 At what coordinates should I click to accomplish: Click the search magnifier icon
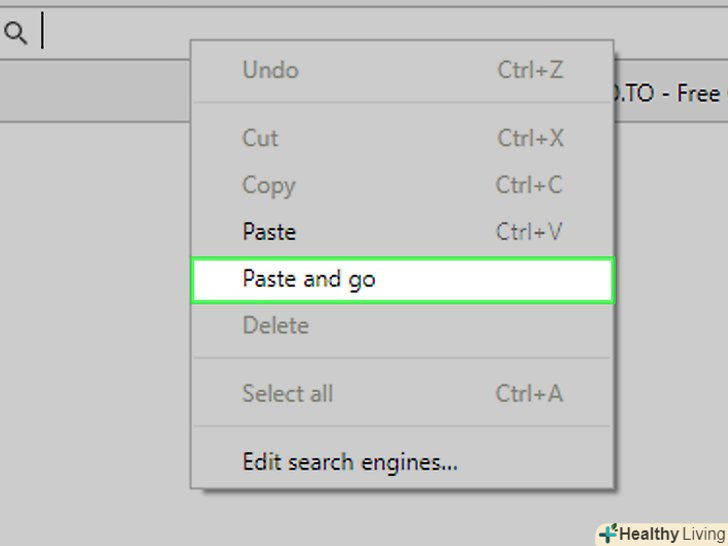[x=15, y=34]
